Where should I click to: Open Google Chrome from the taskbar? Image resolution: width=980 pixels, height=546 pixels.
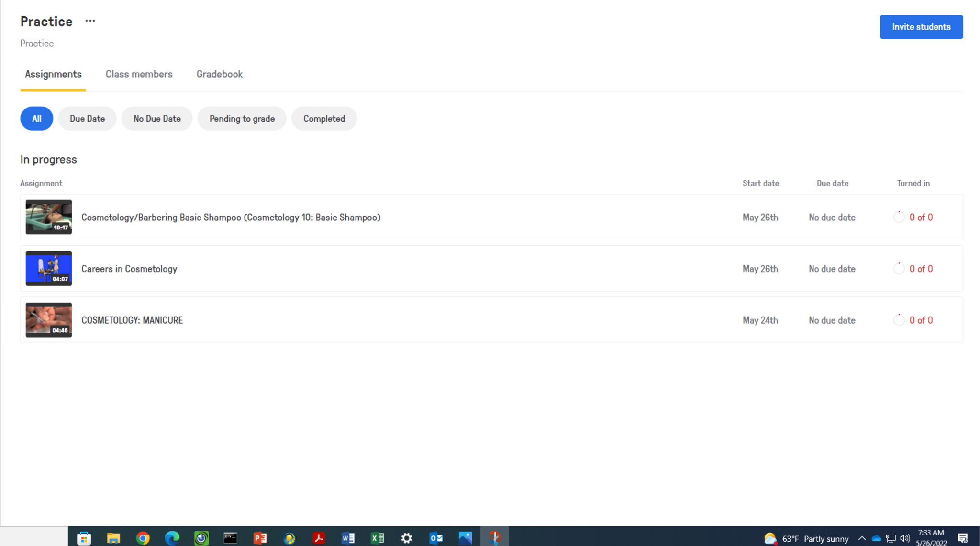(x=143, y=538)
